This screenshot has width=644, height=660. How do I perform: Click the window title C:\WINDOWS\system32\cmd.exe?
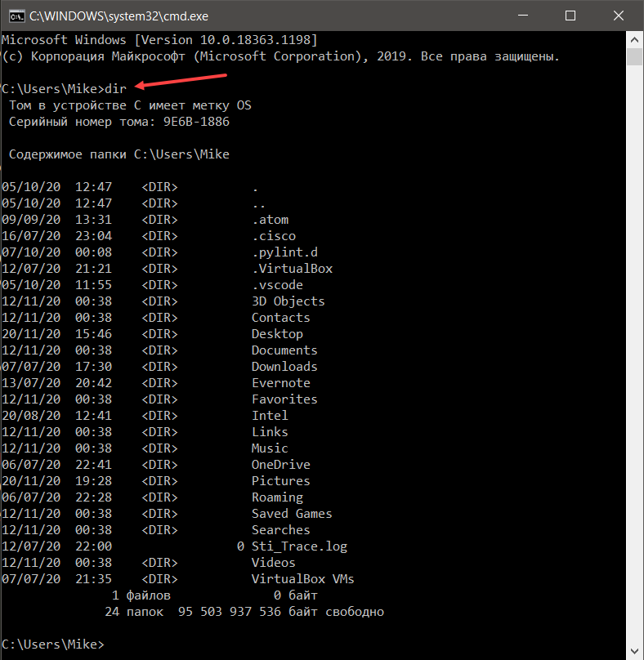tap(119, 16)
